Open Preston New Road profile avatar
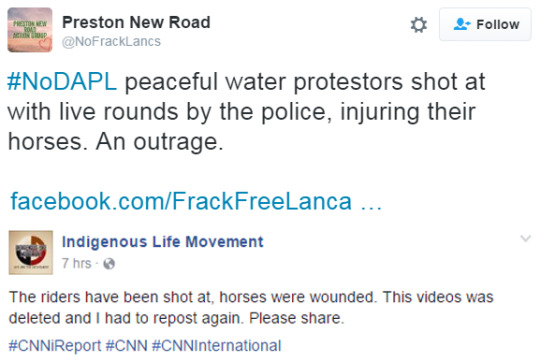 coord(30,30)
